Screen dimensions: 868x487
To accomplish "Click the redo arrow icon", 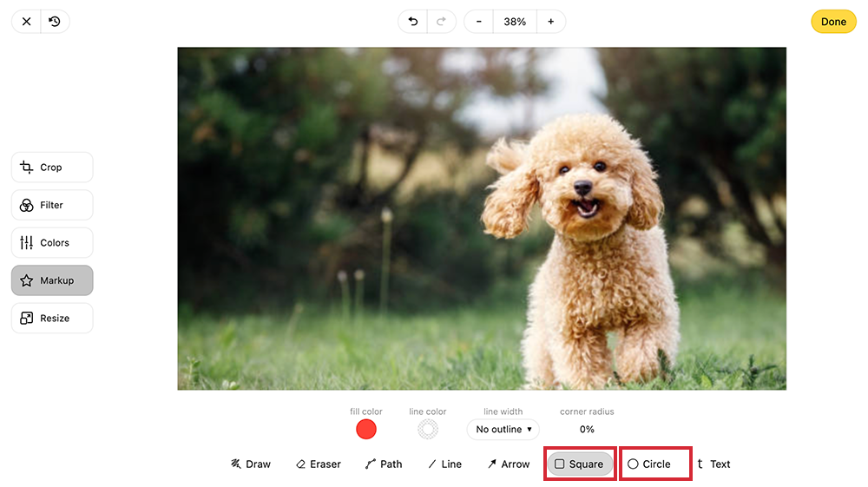I will 441,22.
